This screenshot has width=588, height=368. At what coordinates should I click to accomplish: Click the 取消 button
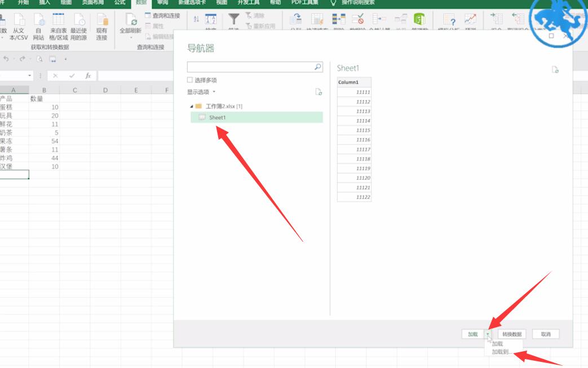coord(546,334)
